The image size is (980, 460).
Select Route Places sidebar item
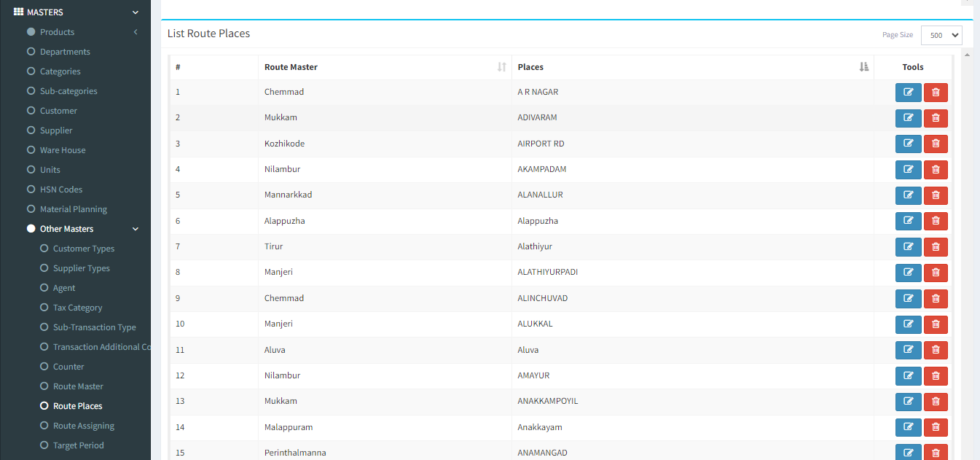pyautogui.click(x=78, y=406)
